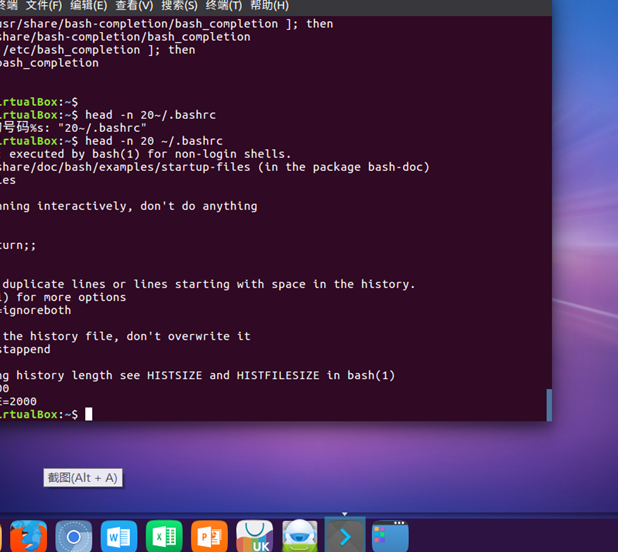Open the 文件(F) menu in terminal

44,6
